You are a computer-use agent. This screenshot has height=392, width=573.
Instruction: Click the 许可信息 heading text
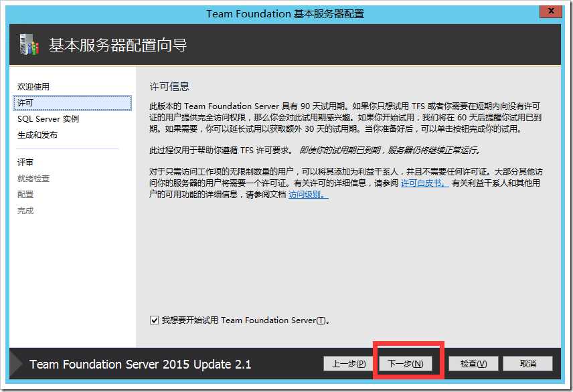click(x=169, y=86)
